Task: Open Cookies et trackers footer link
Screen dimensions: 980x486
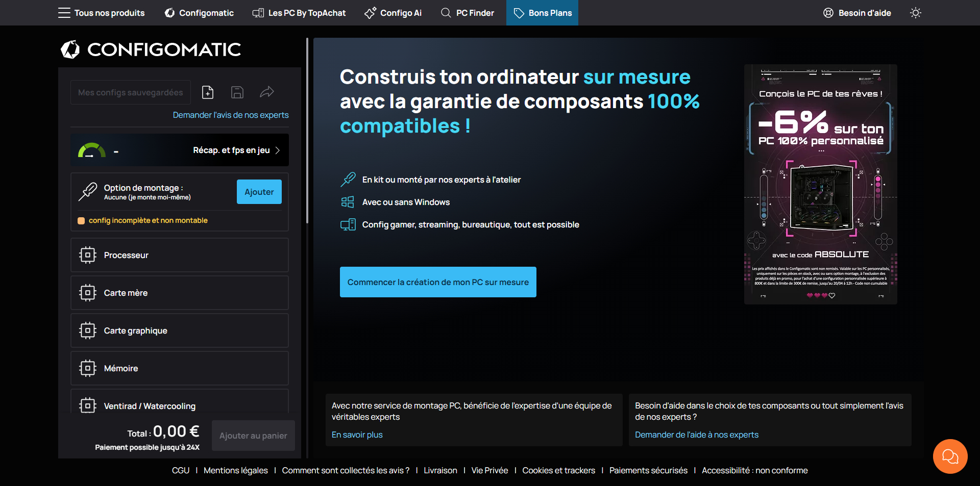Action: point(559,470)
